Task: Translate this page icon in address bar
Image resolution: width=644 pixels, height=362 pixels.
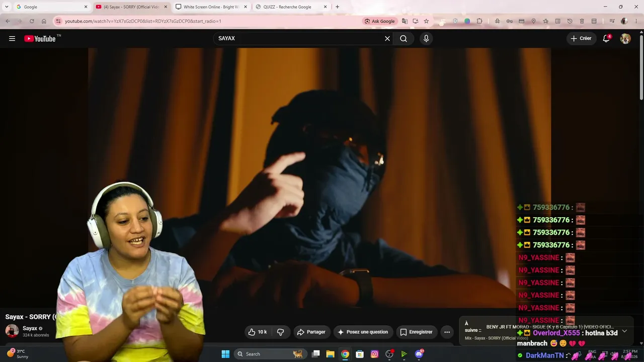Action: [x=405, y=21]
